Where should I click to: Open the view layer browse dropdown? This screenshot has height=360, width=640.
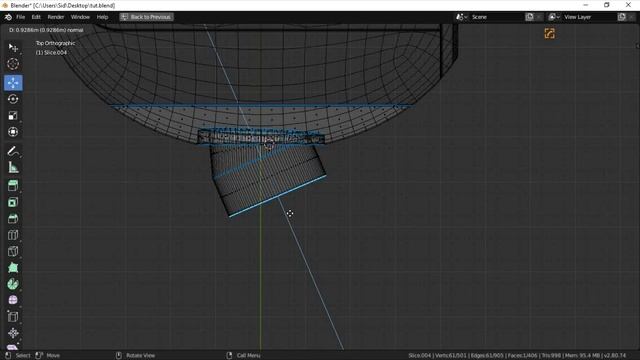pyautogui.click(x=554, y=17)
